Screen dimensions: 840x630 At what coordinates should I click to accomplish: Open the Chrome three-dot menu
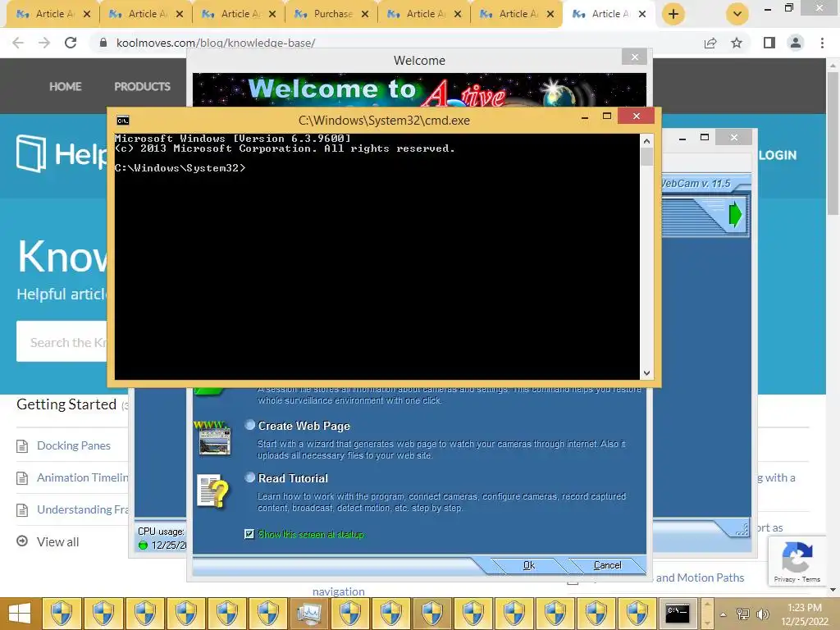click(x=822, y=43)
